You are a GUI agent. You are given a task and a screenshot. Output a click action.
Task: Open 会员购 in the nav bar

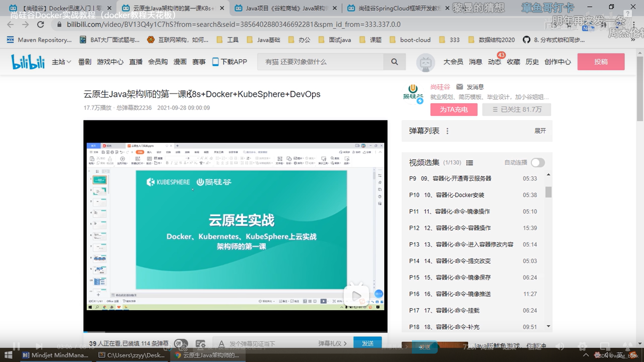(x=158, y=62)
